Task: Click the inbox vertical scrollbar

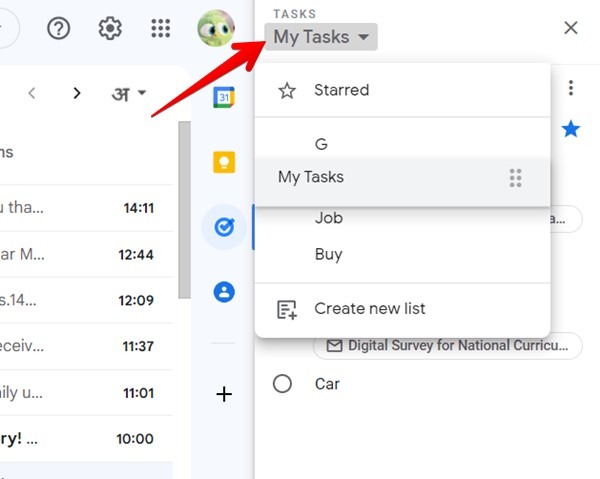Action: click(x=184, y=210)
